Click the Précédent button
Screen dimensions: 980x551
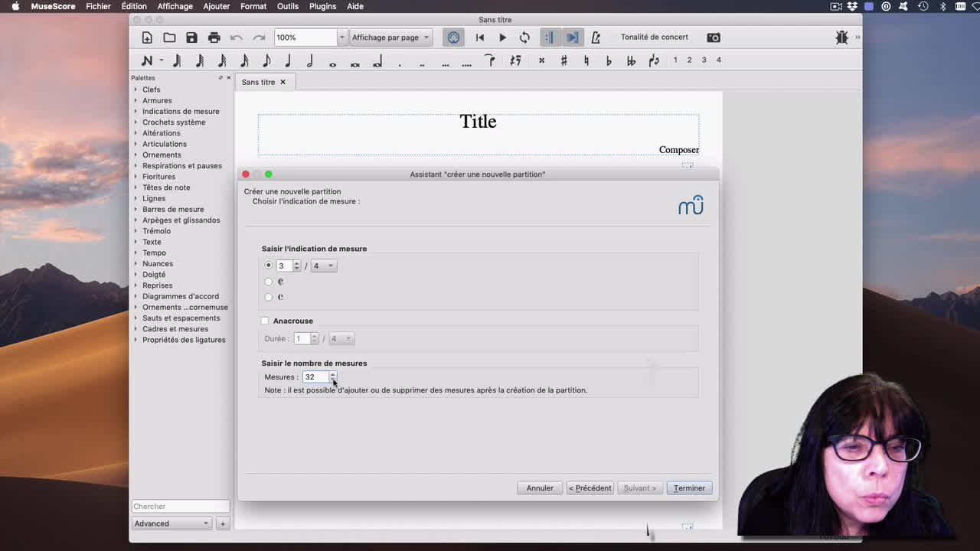coord(590,488)
